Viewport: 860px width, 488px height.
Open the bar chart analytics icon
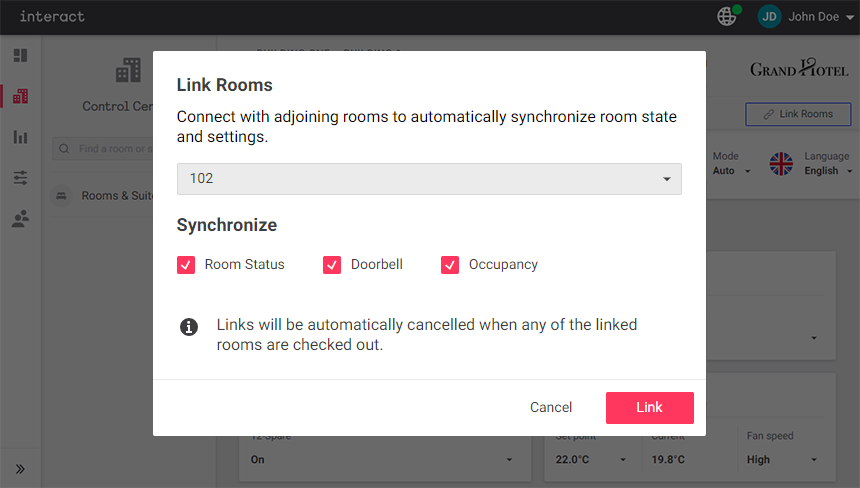tap(20, 137)
